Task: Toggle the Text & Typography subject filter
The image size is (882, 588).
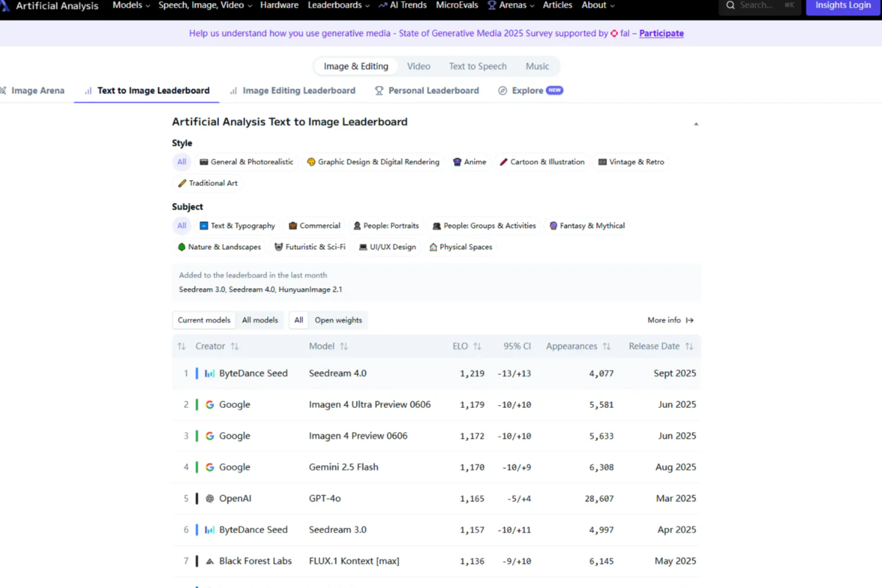Action: coord(237,226)
